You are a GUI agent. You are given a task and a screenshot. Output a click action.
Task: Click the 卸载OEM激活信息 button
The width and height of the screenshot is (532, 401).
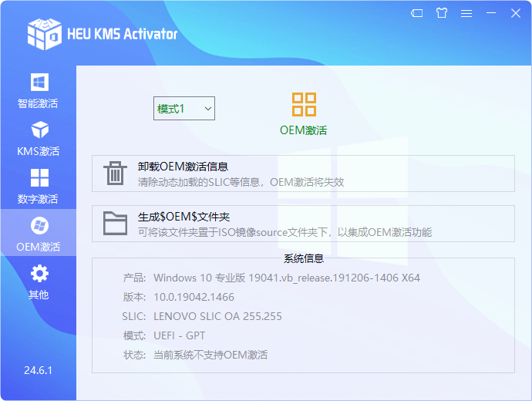pos(303,174)
